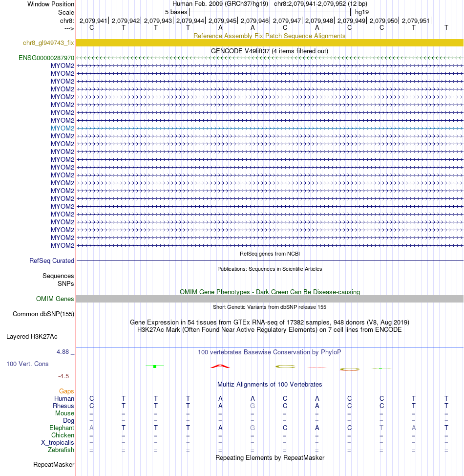Click reference base A under 2,079,945
Image resolution: width=464 pixels, height=476 pixels.
(x=221, y=28)
